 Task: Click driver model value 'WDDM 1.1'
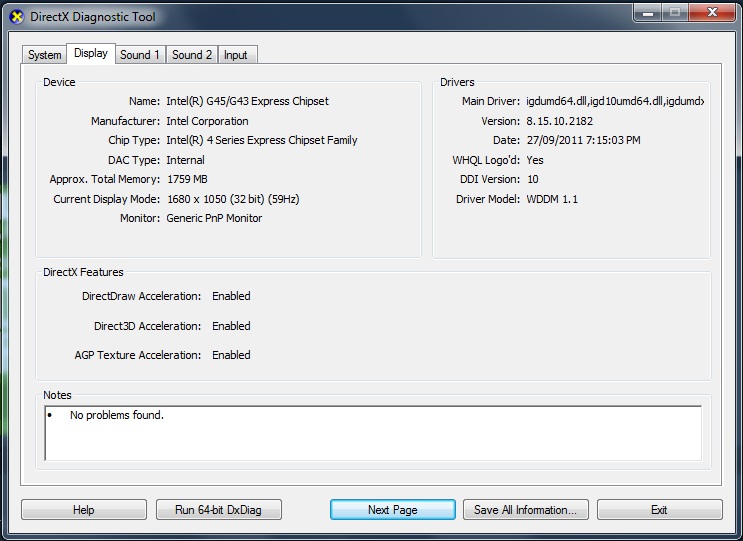pos(552,199)
